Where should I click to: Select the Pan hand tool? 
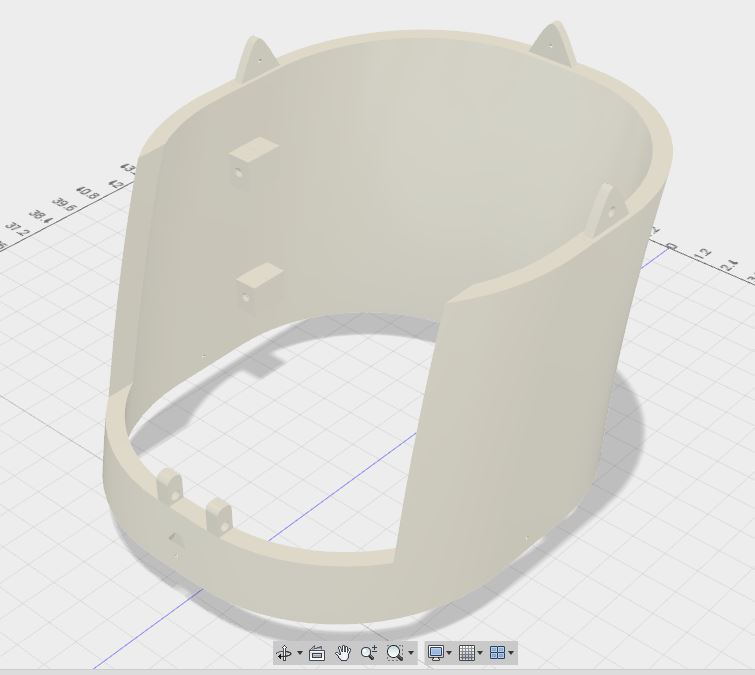pyautogui.click(x=343, y=653)
